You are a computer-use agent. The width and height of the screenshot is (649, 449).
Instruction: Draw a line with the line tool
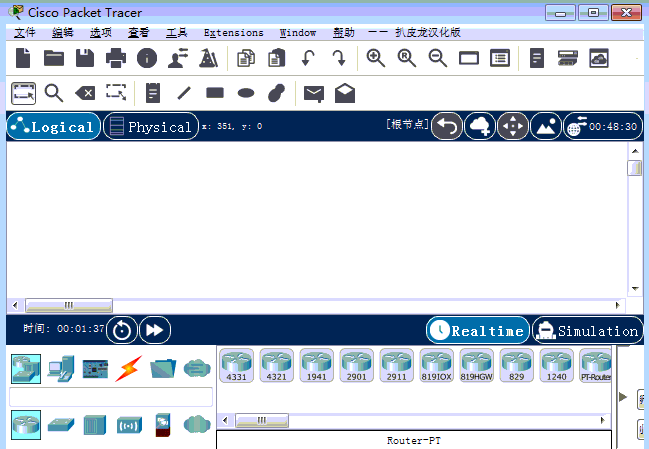coord(184,93)
